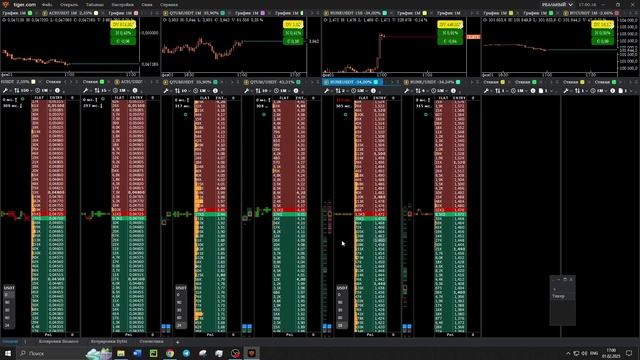
Task: Click the yellow DV button on the BTCUSDT chart
Action: [602, 25]
